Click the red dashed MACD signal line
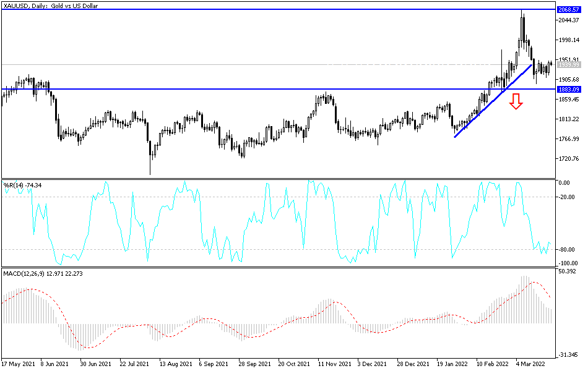This screenshot has height=371, width=588. (277, 315)
